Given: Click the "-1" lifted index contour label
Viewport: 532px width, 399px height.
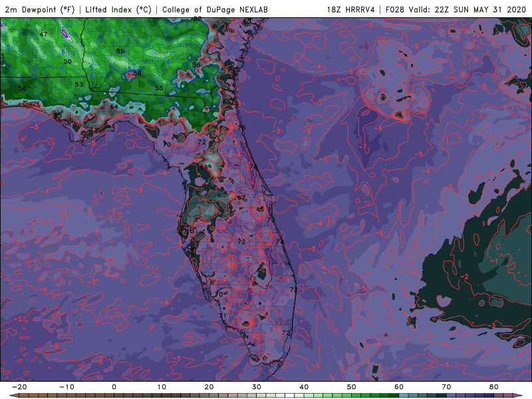Looking at the screenshot, I should 494,261.
